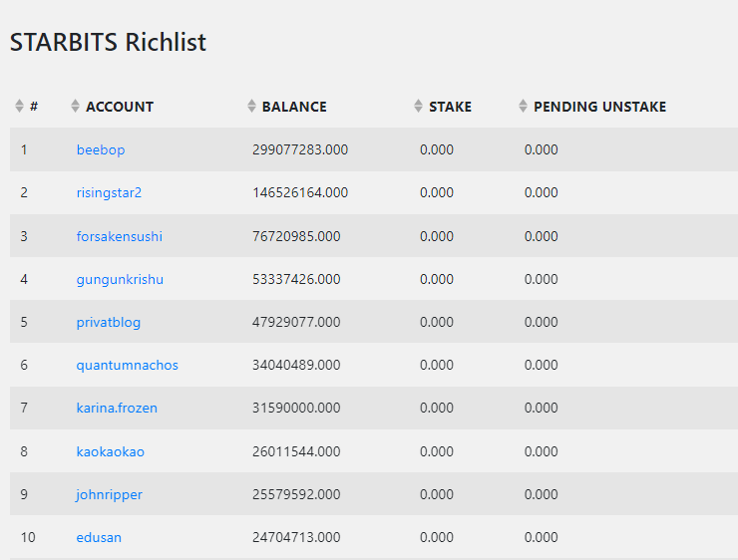The width and height of the screenshot is (738, 560).
Task: Click the PENDING UNSTAKE sort arrows
Action: point(523,106)
